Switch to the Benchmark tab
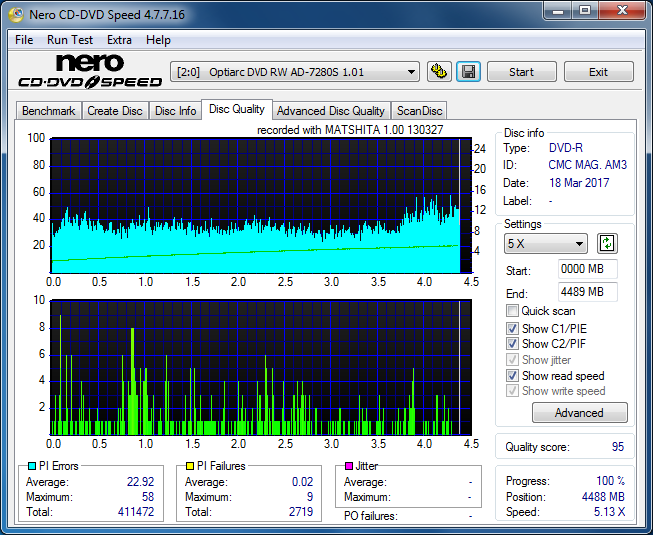Image resolution: width=653 pixels, height=535 pixels. point(49,111)
